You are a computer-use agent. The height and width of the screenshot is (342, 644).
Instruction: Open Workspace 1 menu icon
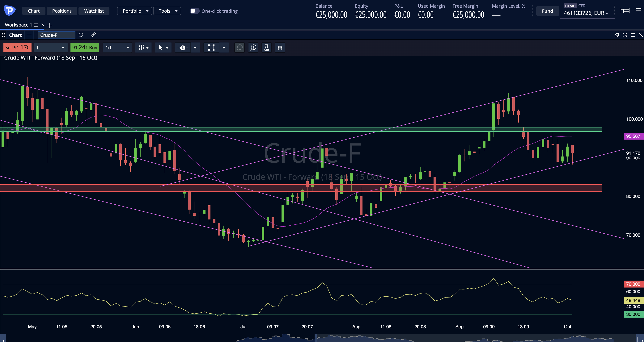(36, 25)
